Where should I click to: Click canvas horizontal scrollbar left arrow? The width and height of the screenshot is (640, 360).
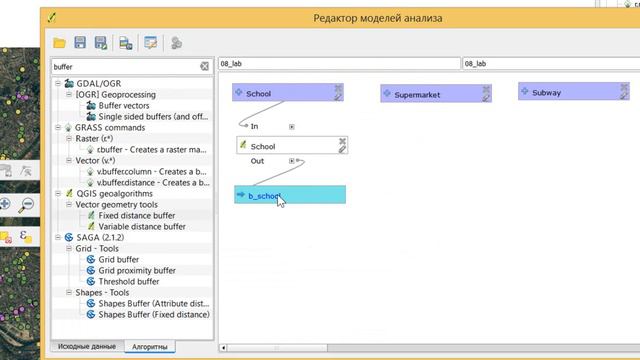pyautogui.click(x=223, y=348)
